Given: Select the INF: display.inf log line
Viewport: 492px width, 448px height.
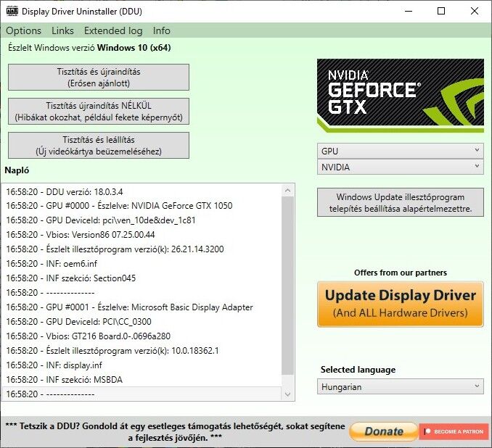Looking at the screenshot, I should click(x=142, y=365).
